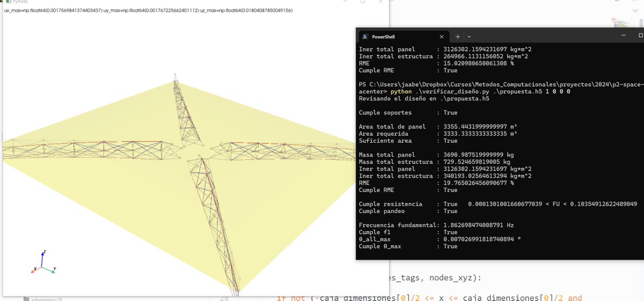This screenshot has width=644, height=301.
Task: Close the PyVista window
Action: [x=382, y=2]
